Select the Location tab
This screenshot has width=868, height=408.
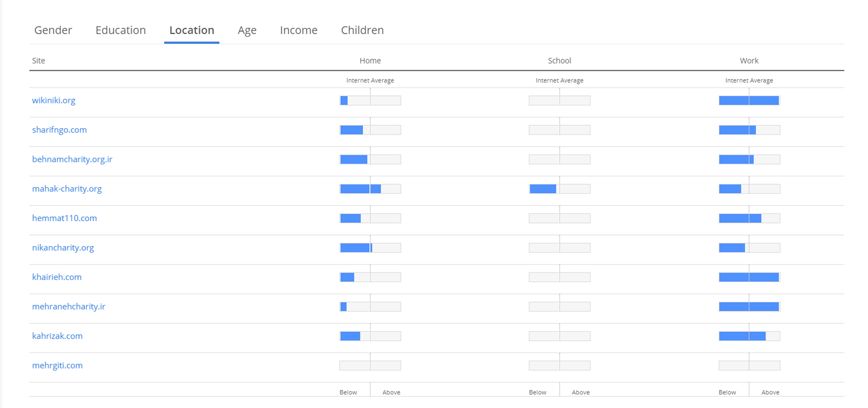tap(192, 30)
